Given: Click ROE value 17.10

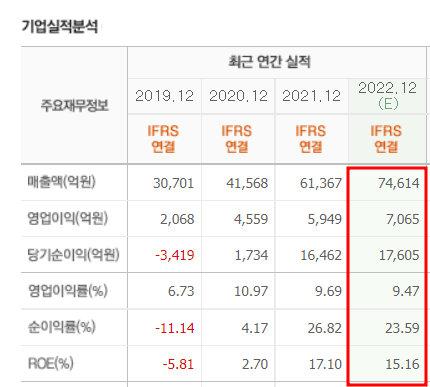Looking at the screenshot, I should click(325, 364).
